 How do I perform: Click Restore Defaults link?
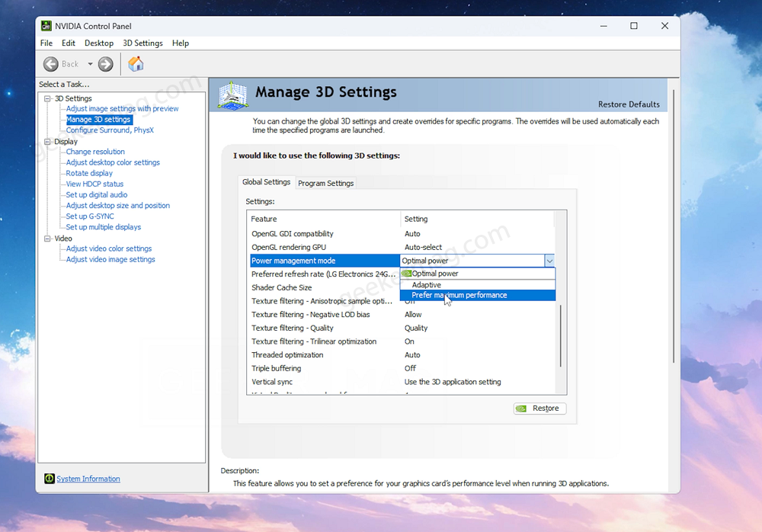point(629,104)
